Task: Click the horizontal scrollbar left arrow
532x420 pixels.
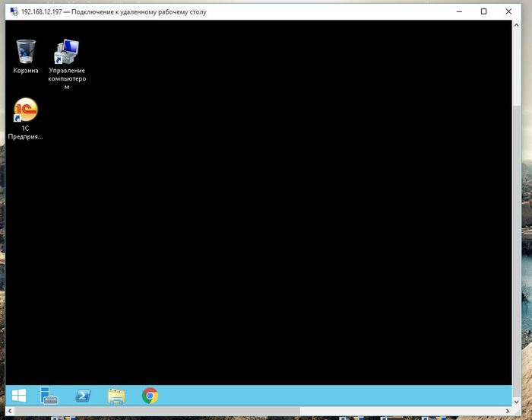Action: click(x=10, y=411)
